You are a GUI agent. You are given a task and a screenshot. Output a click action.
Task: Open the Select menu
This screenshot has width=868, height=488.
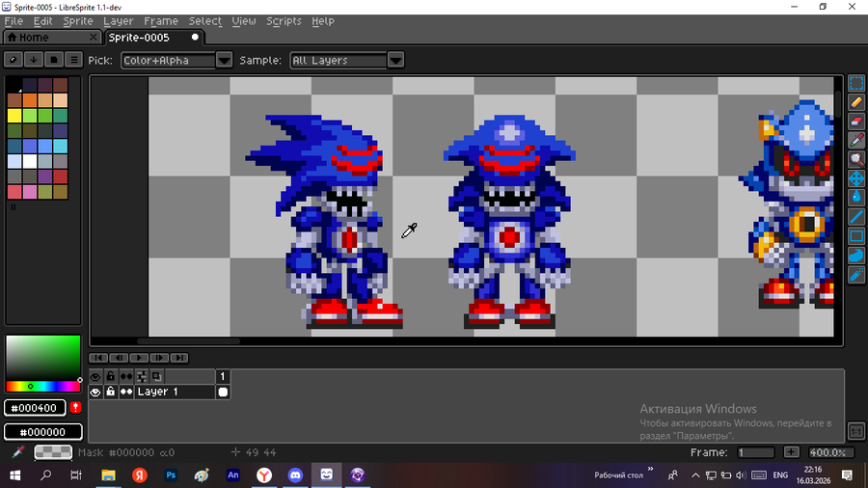tap(204, 21)
